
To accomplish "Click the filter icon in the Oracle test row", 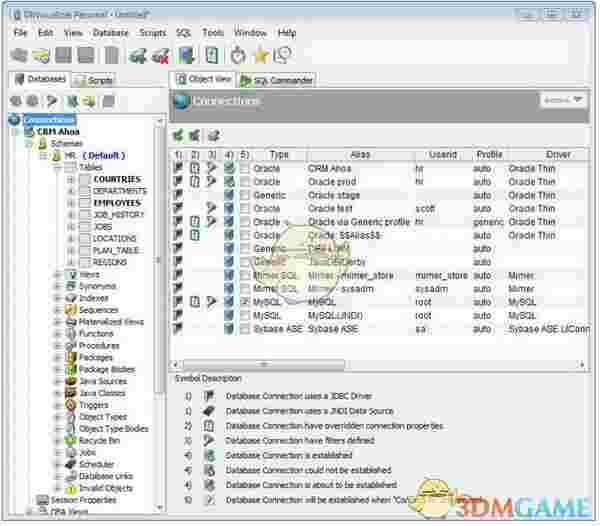I will [x=211, y=208].
